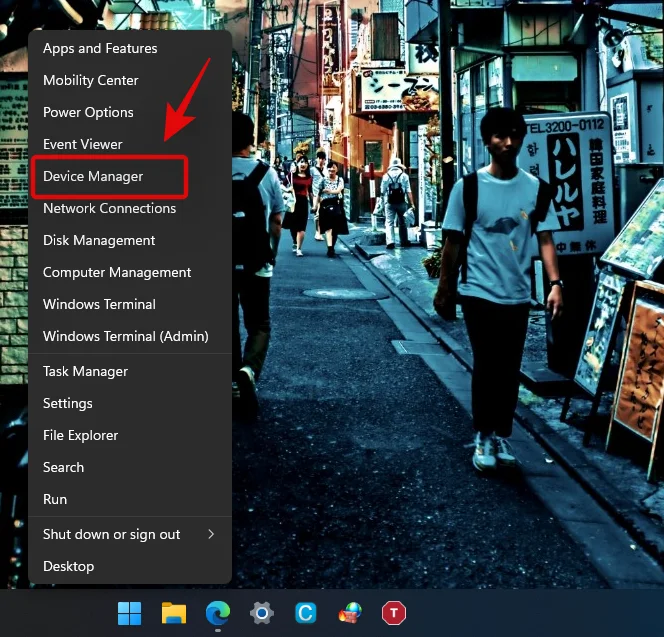664x637 pixels.
Task: Click the Windows Start button
Action: [130, 612]
